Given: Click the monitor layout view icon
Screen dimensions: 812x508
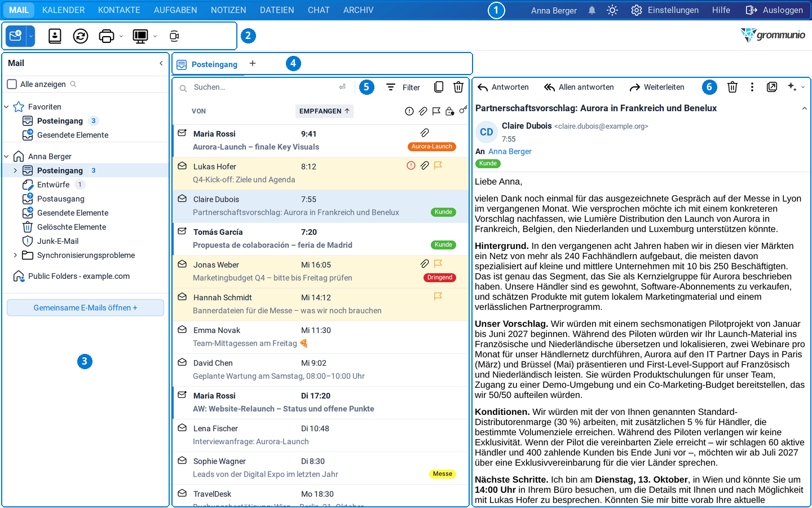Looking at the screenshot, I should (140, 36).
